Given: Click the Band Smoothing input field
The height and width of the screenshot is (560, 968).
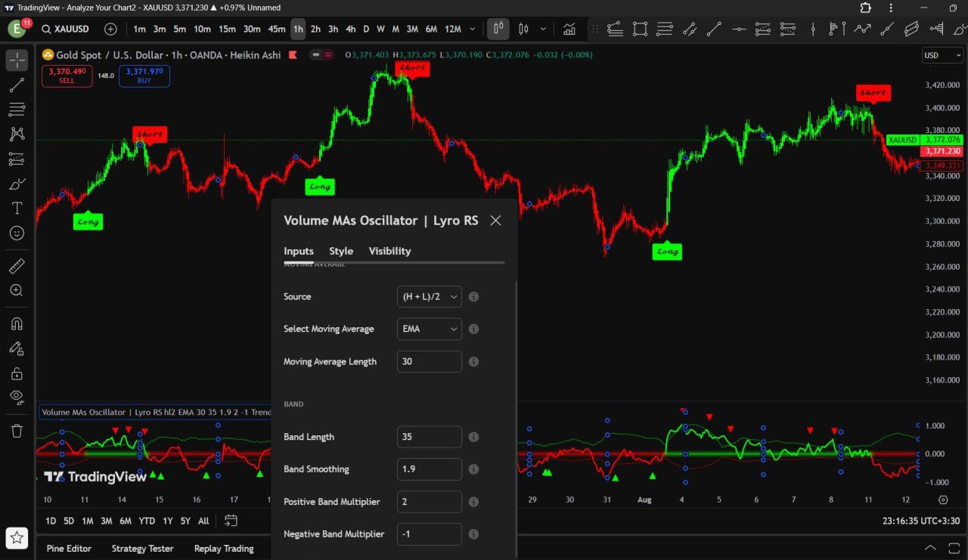Looking at the screenshot, I should [x=429, y=469].
